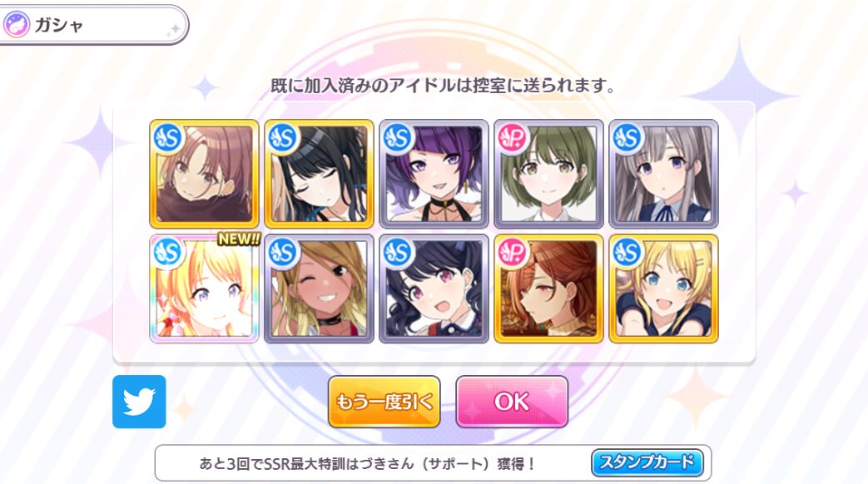
Task: Open the スタンプカード stamp card
Action: [647, 462]
